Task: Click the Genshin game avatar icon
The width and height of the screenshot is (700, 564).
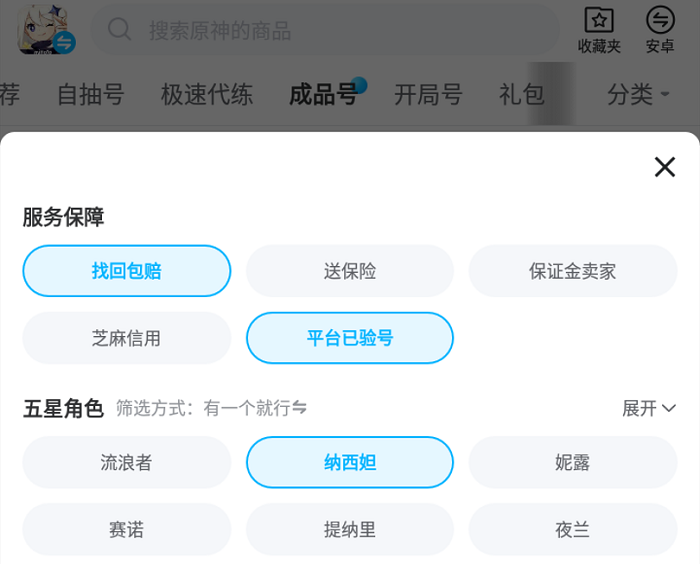Action: click(x=46, y=30)
